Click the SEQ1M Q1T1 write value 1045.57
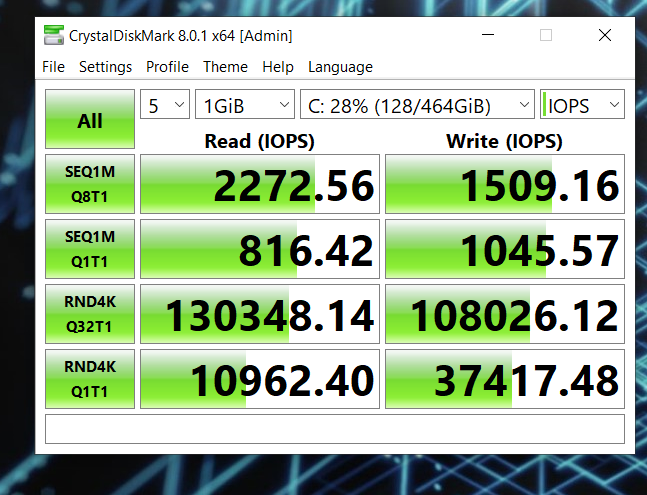Image resolution: width=647 pixels, height=495 pixels. point(505,249)
